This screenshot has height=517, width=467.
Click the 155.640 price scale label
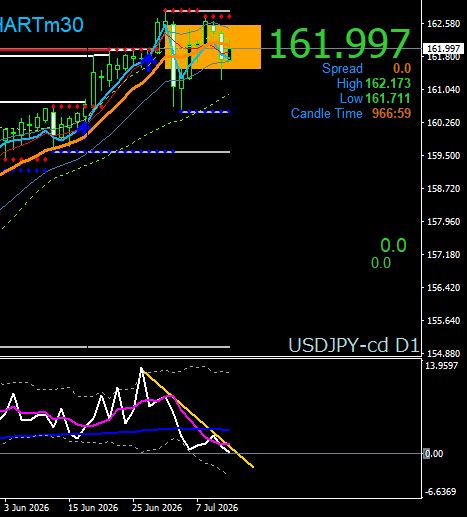444,321
